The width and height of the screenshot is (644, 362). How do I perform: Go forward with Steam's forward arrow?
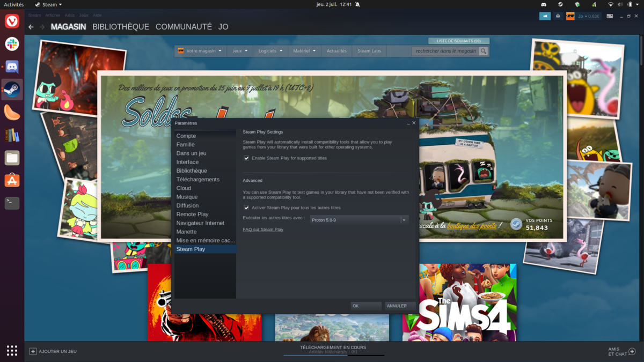[x=42, y=27]
